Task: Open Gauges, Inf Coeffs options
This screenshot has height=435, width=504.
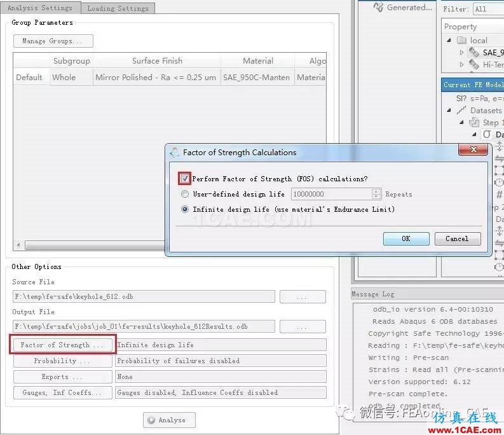Action: tap(63, 392)
